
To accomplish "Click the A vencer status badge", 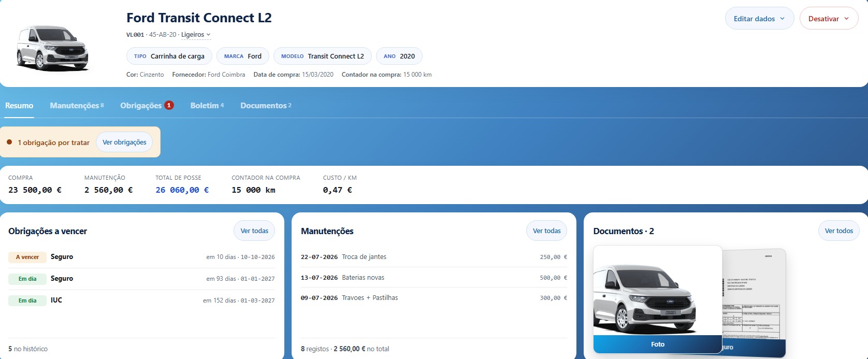I will coord(27,257).
